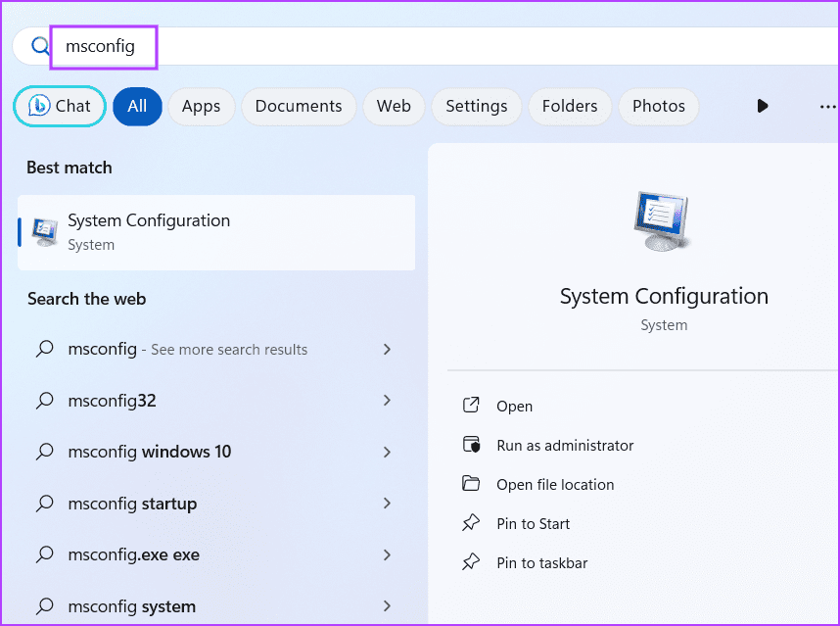Expand msconfig See more search results chevron

pos(387,349)
